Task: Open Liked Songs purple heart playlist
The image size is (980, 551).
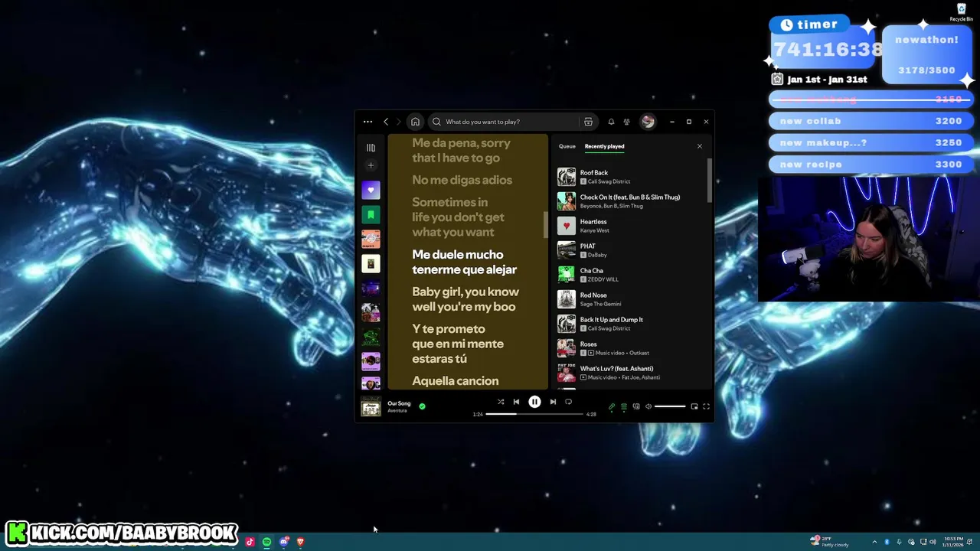Action: click(371, 191)
